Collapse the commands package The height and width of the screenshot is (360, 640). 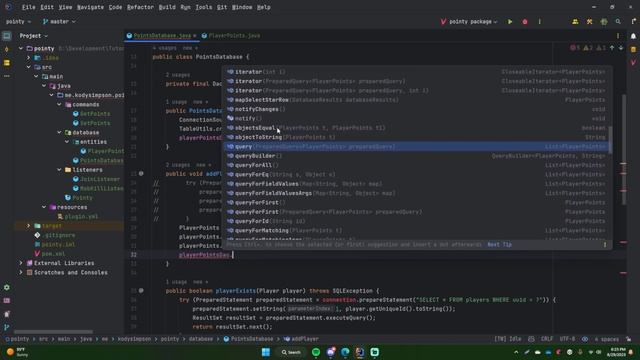[x=60, y=104]
